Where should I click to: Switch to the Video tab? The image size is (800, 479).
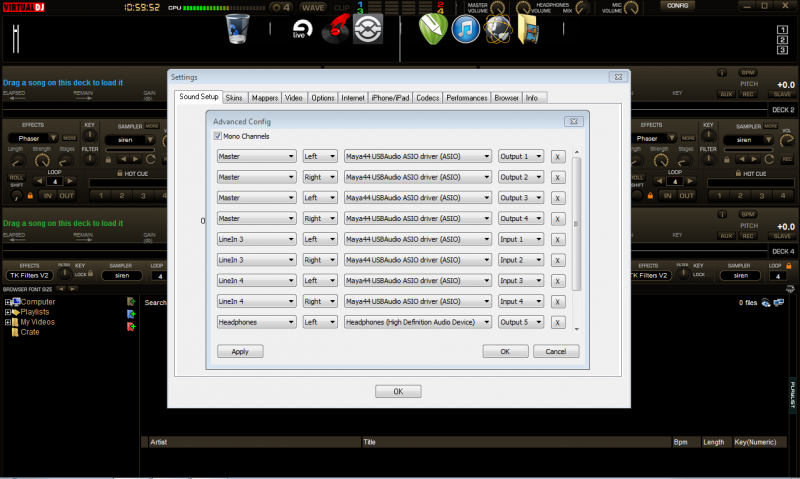tap(294, 98)
